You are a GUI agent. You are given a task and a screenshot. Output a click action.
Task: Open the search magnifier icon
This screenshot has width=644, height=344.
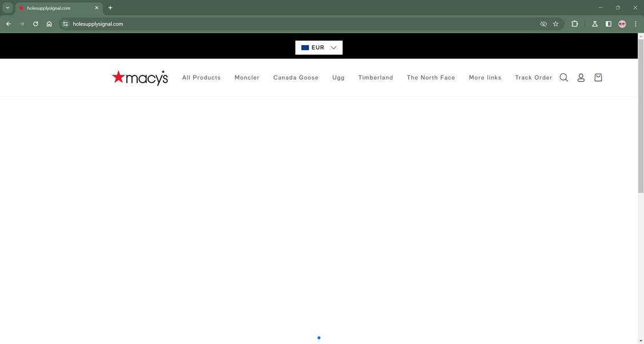(x=564, y=77)
